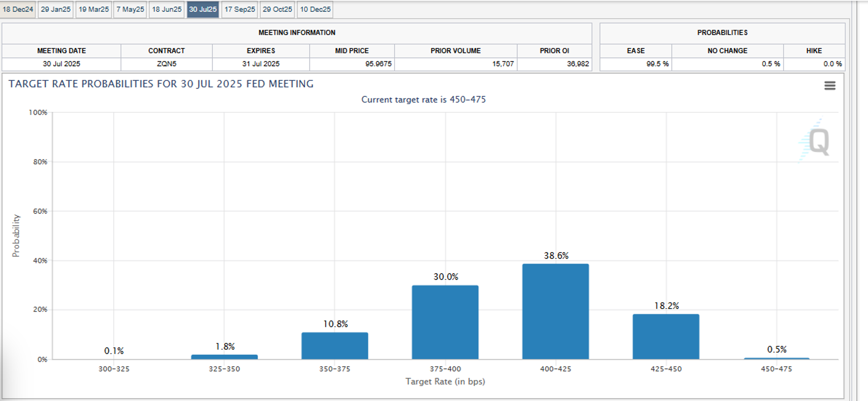Click the chart title text
Viewport: 868px width, 401px height.
tap(161, 84)
